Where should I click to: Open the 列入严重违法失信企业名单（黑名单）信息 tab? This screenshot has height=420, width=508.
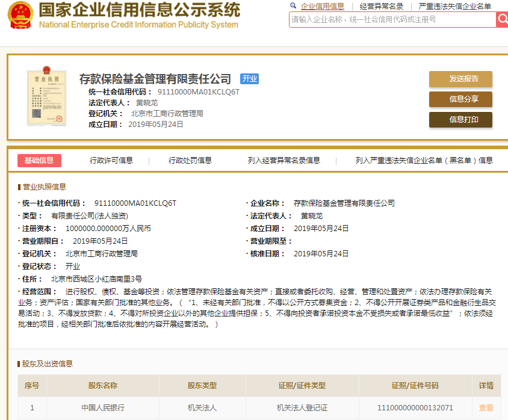click(424, 161)
